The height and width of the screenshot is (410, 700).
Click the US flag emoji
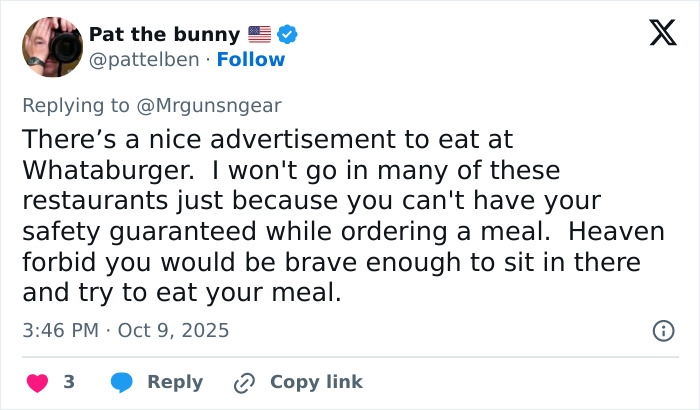pyautogui.click(x=259, y=35)
